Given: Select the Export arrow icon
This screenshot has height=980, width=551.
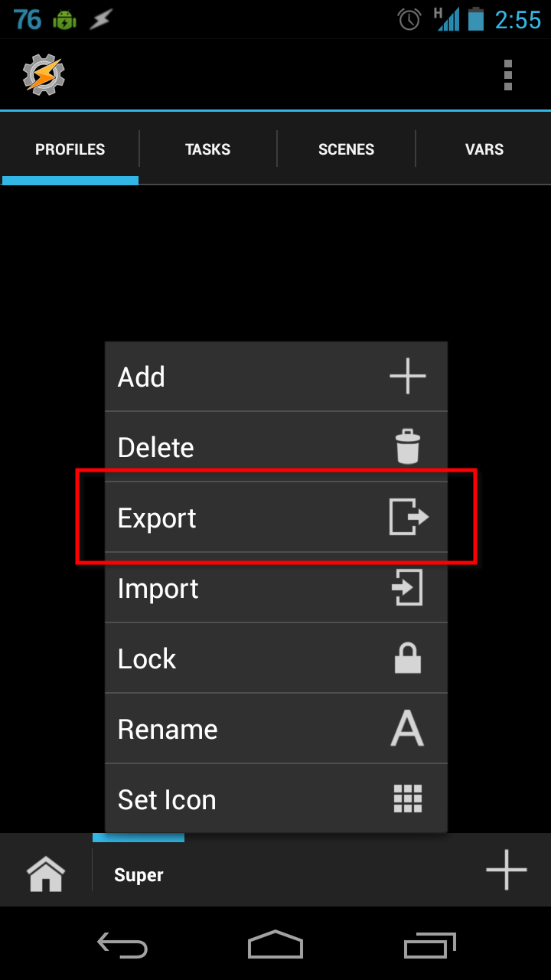Looking at the screenshot, I should 408,517.
